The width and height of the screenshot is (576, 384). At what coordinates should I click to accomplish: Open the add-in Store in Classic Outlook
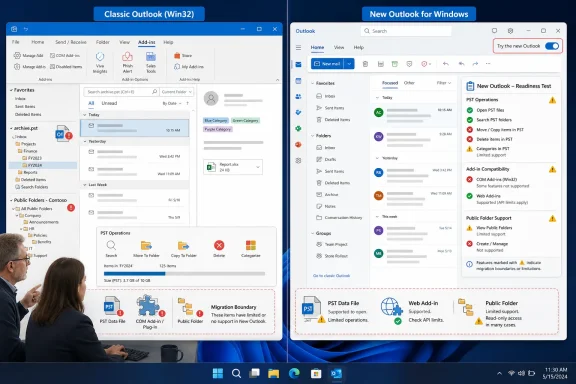183,55
